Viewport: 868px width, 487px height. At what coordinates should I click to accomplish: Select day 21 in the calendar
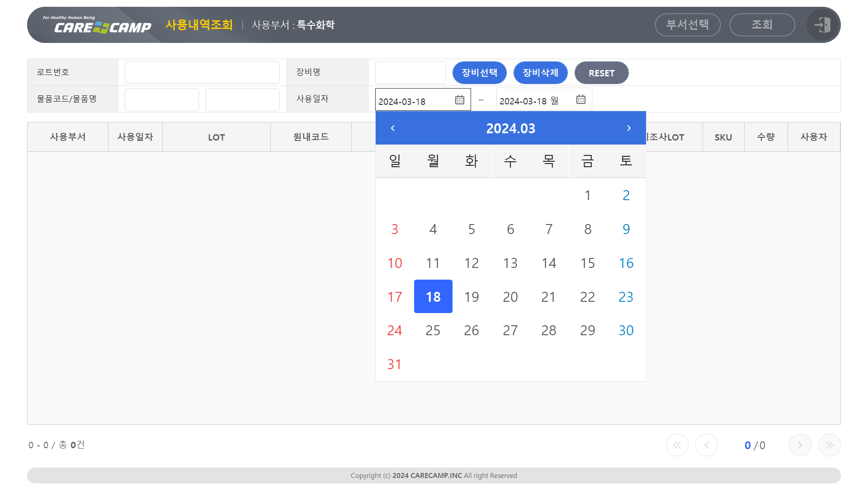549,297
